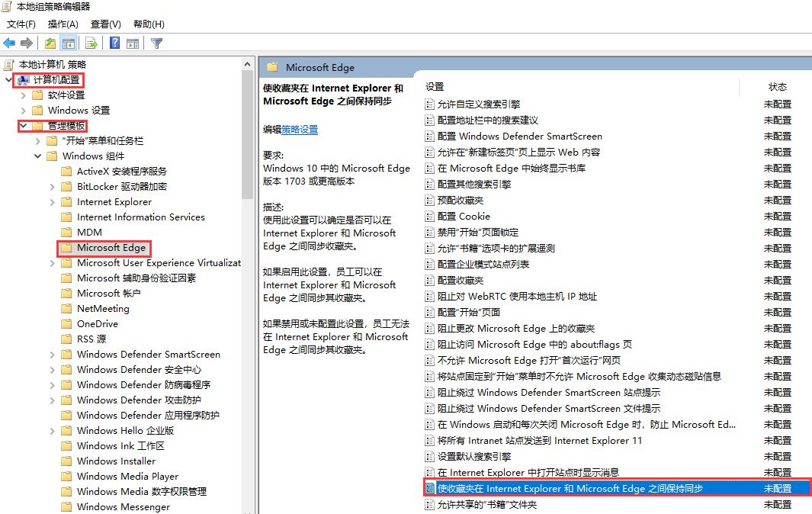Toggle the Show/Hide console tree icon
The width and height of the screenshot is (812, 514).
point(69,43)
